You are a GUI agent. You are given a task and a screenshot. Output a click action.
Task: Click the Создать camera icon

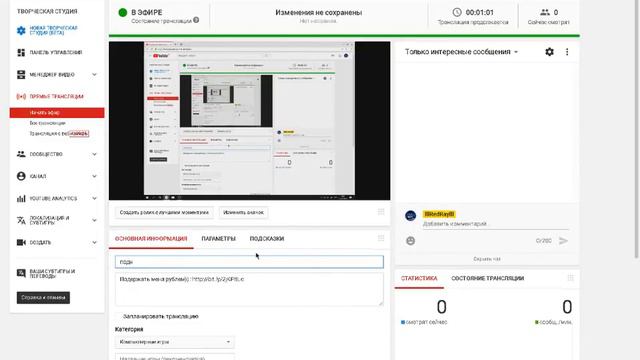click(x=21, y=242)
